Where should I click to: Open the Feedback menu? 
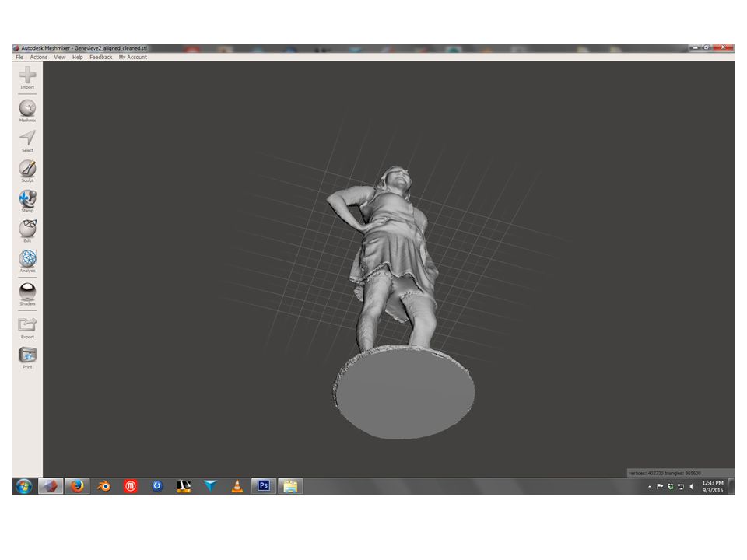101,57
